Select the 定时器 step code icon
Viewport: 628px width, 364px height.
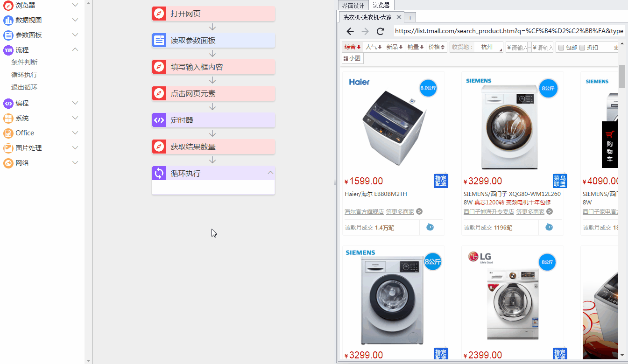(159, 120)
